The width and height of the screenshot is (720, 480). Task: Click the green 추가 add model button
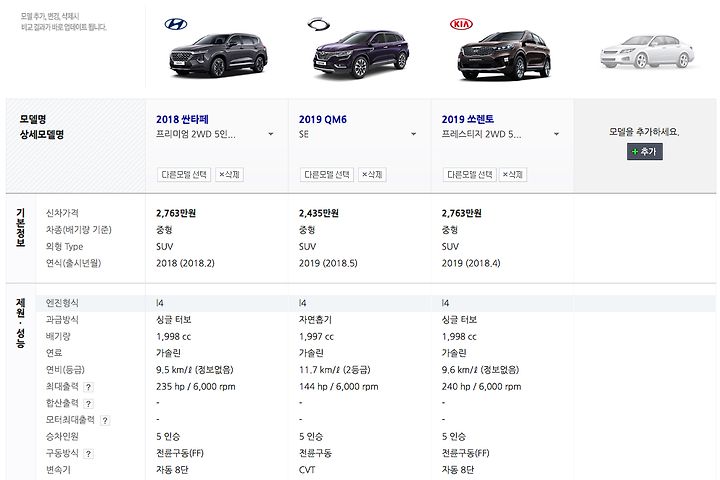point(645,152)
